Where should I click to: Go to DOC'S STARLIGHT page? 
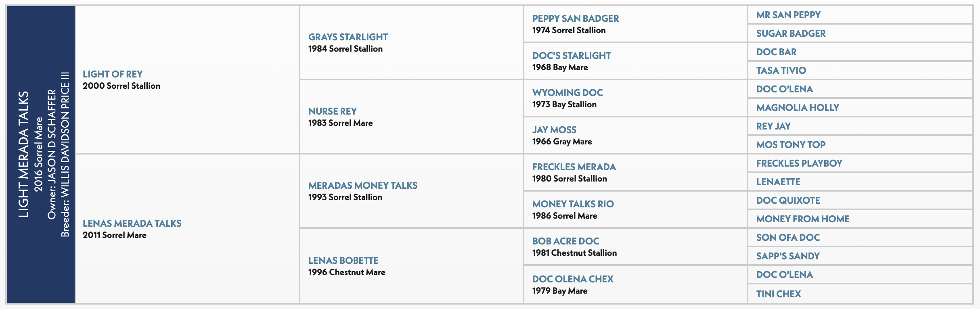click(x=571, y=56)
